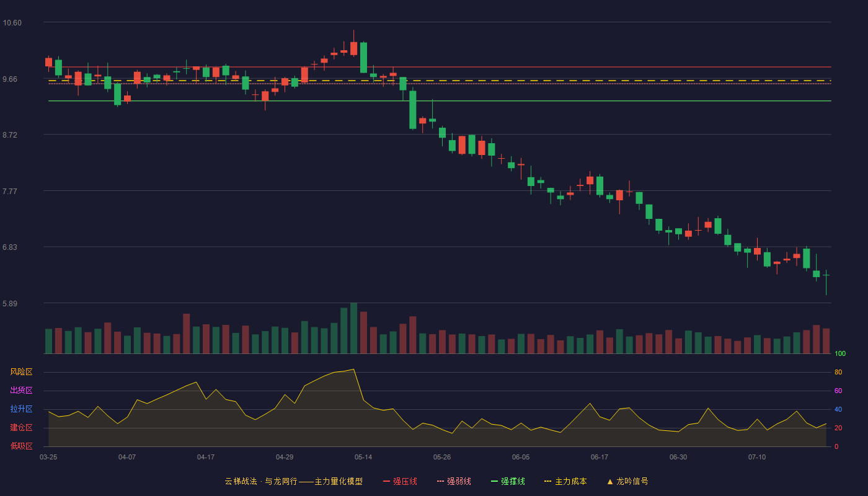Select the 出货区 zone label
Screen dimensions: 868x496
click(x=21, y=391)
